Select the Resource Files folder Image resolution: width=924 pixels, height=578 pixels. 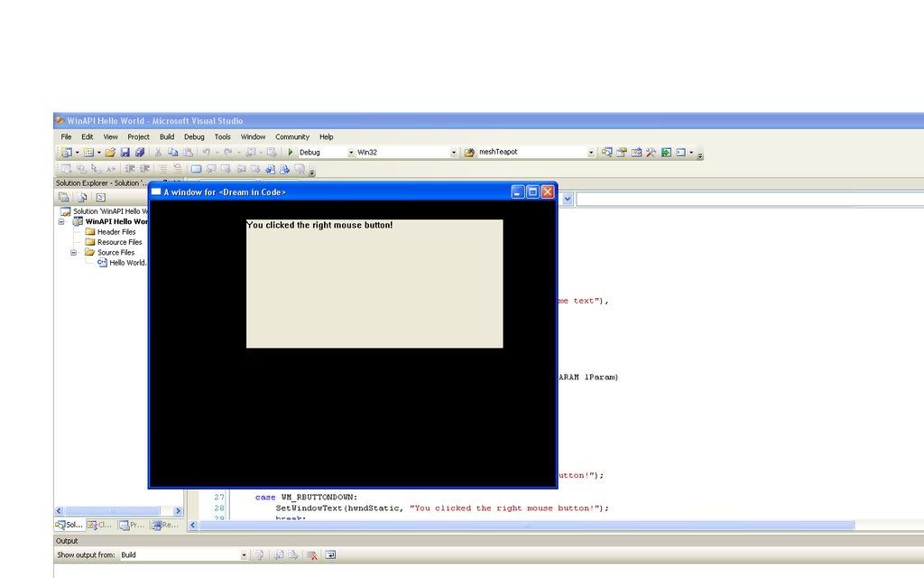[x=113, y=242]
